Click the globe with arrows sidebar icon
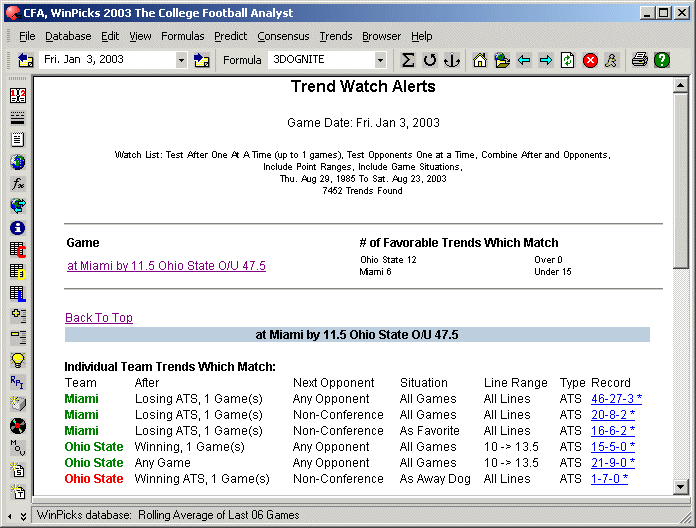 tap(18, 205)
